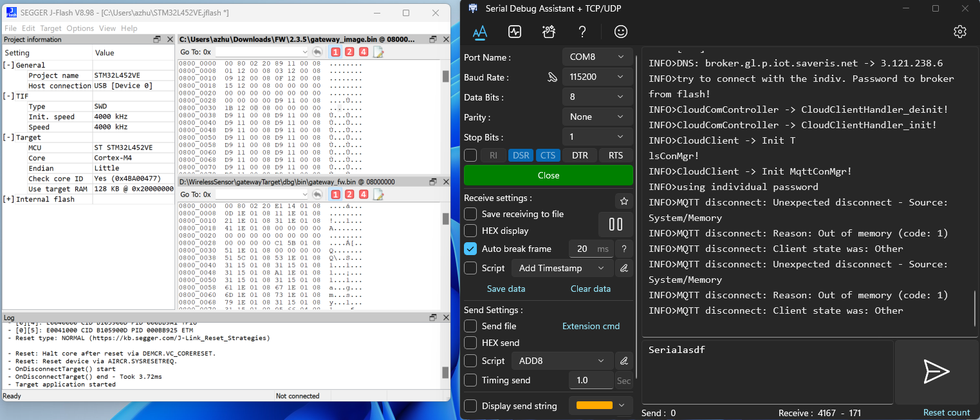Open the Port Name COM8 dropdown
The image size is (980, 420).
pos(597,57)
